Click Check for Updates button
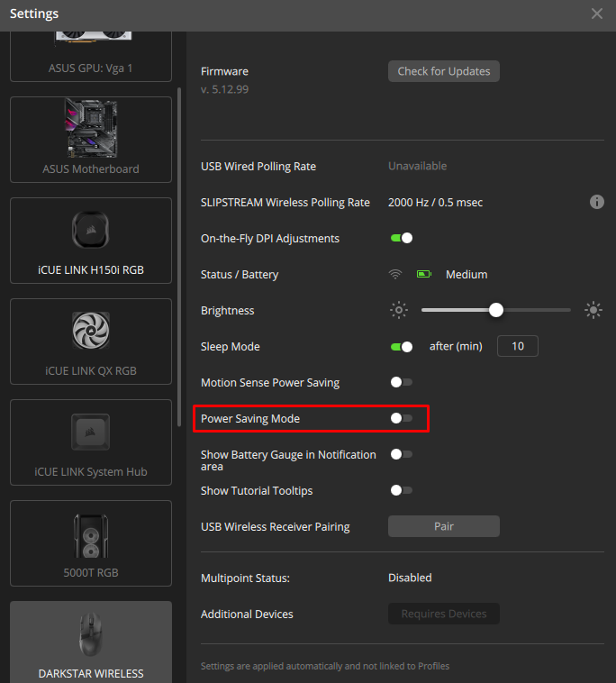The image size is (616, 683). 444,71
